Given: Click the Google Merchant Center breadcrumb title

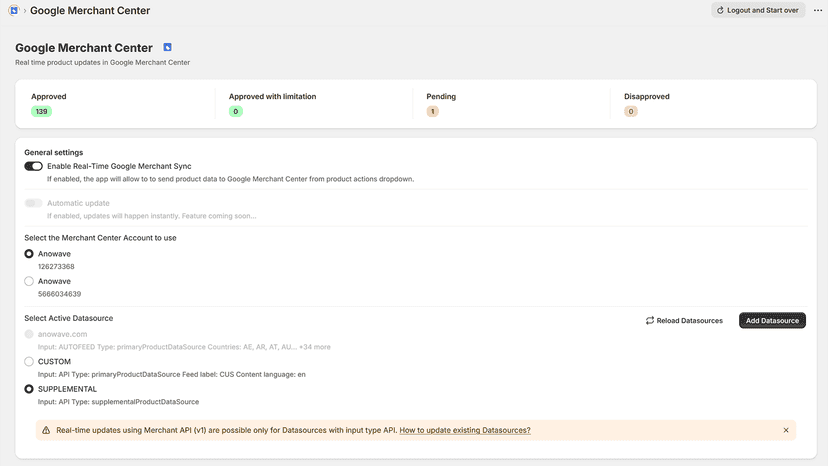Looking at the screenshot, I should coord(90,11).
